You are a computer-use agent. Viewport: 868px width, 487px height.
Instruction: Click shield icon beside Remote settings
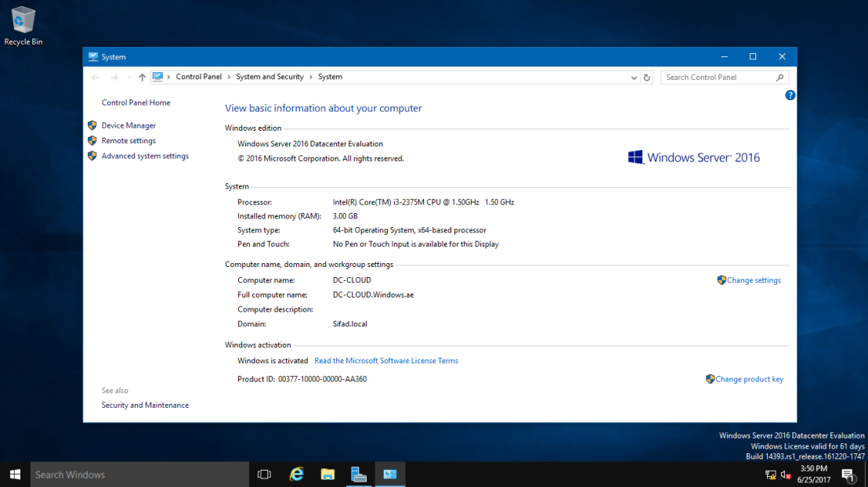[92, 141]
